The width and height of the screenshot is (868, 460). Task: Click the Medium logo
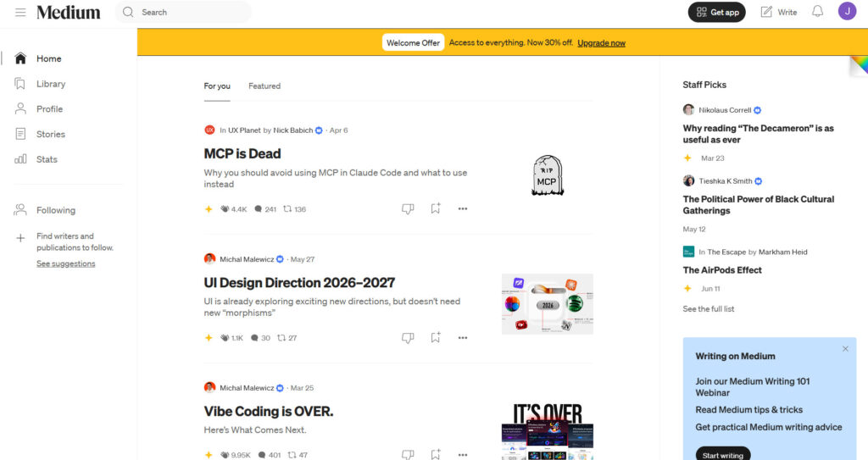click(69, 12)
